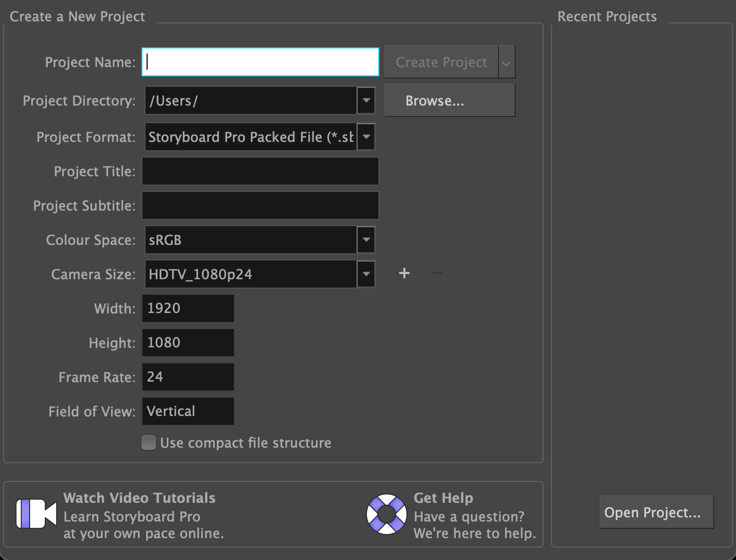Screen dimensions: 736x560
Task: Select the Width field showing 1920
Action: [x=188, y=308]
